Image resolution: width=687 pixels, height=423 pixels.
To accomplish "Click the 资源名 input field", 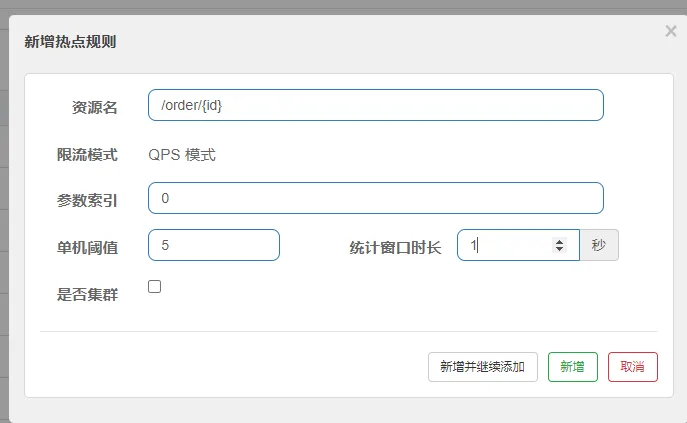I will coord(376,105).
